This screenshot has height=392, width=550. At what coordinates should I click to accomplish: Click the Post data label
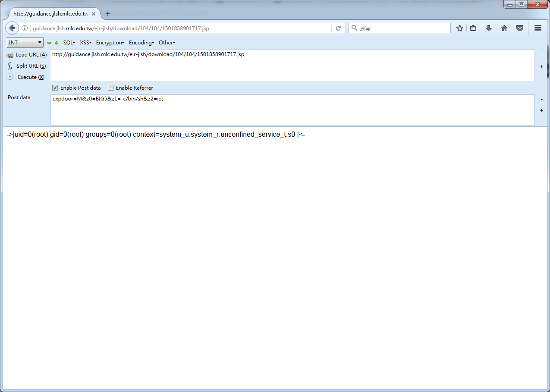[x=19, y=97]
